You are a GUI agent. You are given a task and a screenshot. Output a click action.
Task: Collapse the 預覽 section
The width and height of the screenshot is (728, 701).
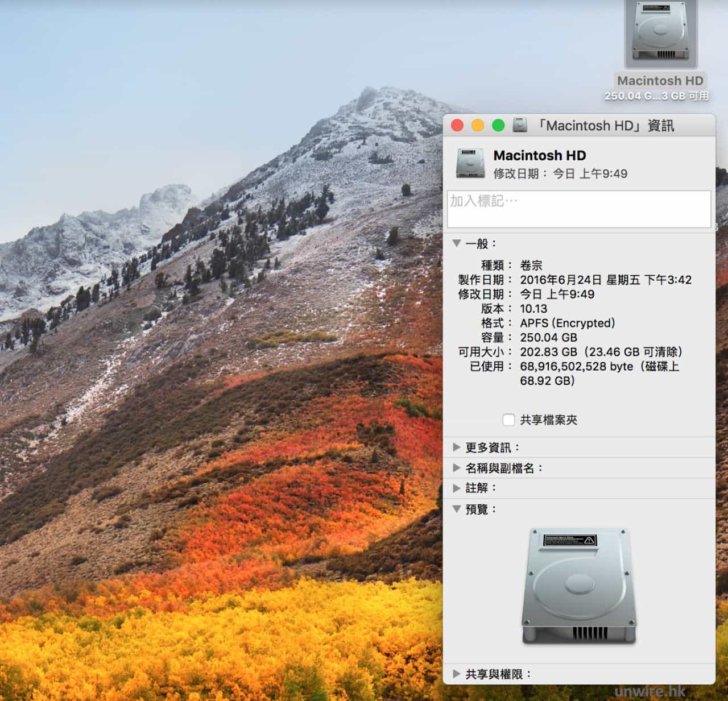coord(457,509)
